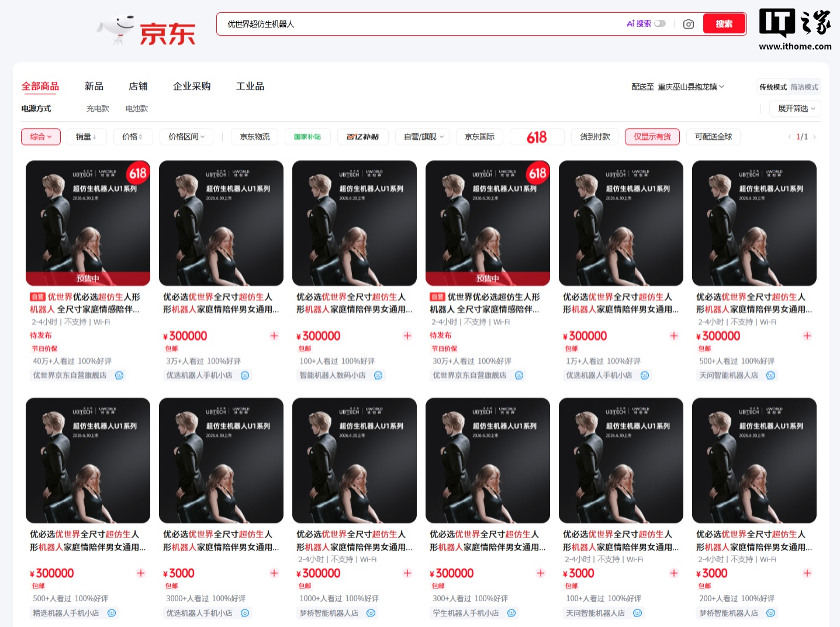Image resolution: width=840 pixels, height=627 pixels.
Task: Toggle the 京东物流 filter
Action: (x=255, y=137)
